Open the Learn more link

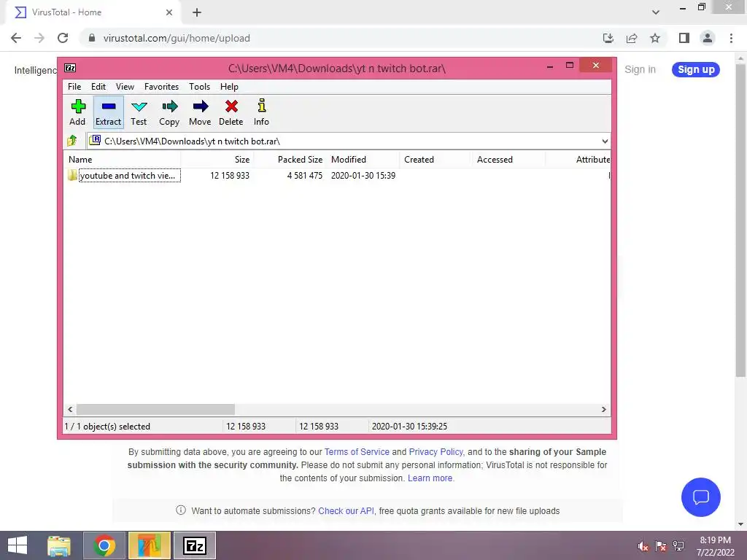pos(430,478)
